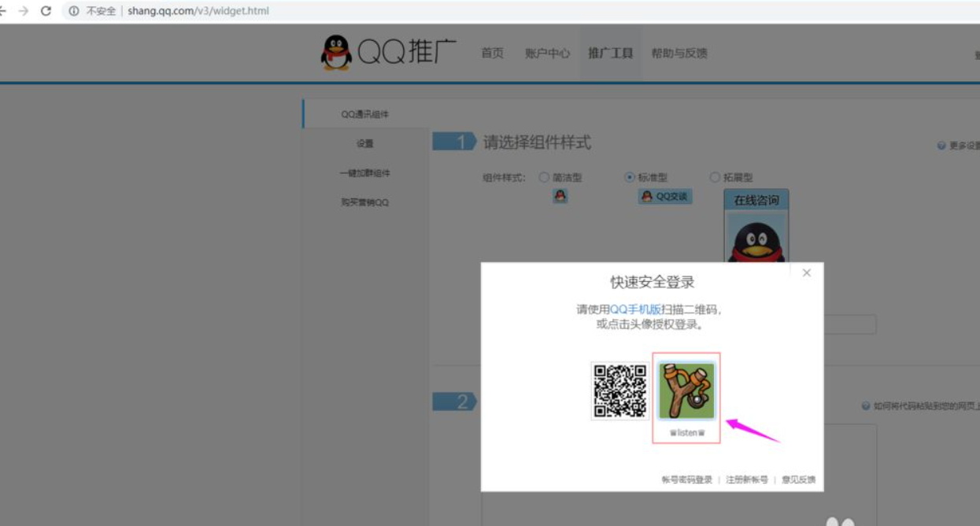
Task: Click the QQ交谈 sample button
Action: [x=665, y=196]
